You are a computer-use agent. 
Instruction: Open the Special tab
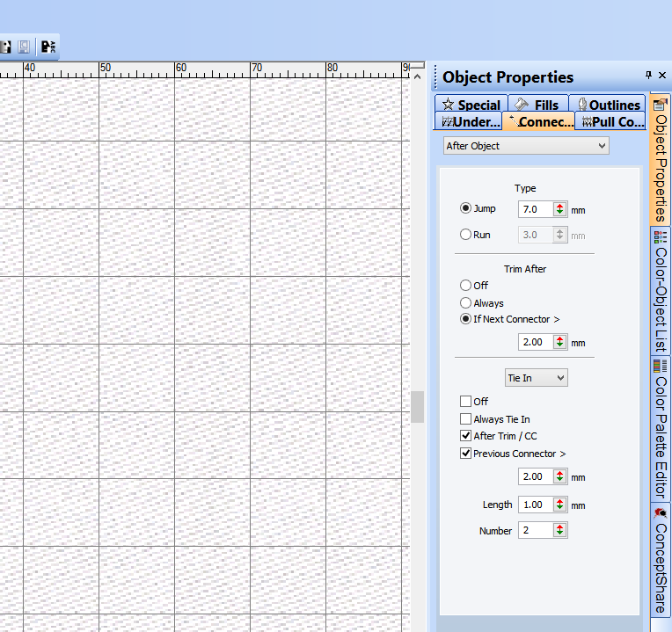coord(471,105)
